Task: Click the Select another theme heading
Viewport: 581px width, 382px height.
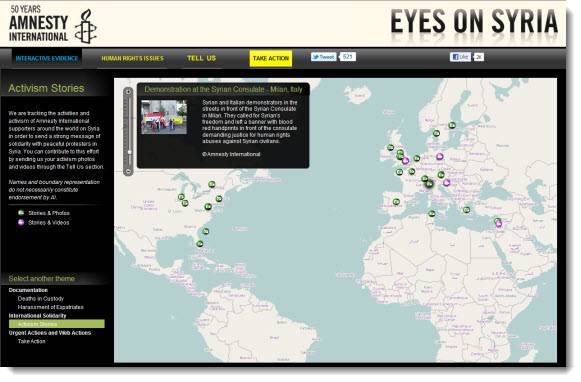Action: point(42,279)
